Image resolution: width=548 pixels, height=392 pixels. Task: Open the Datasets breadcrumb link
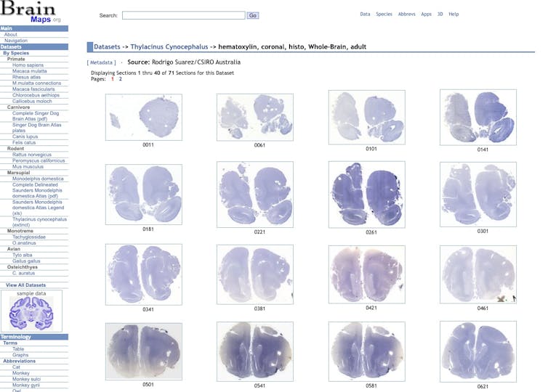point(107,47)
